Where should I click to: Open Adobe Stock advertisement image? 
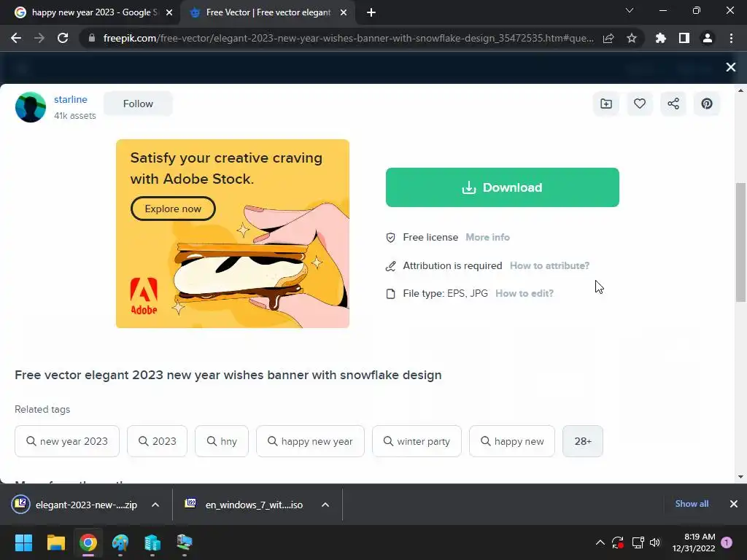pyautogui.click(x=233, y=234)
